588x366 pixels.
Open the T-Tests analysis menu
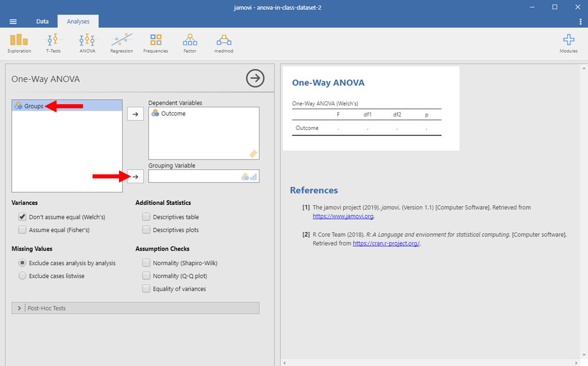click(53, 43)
